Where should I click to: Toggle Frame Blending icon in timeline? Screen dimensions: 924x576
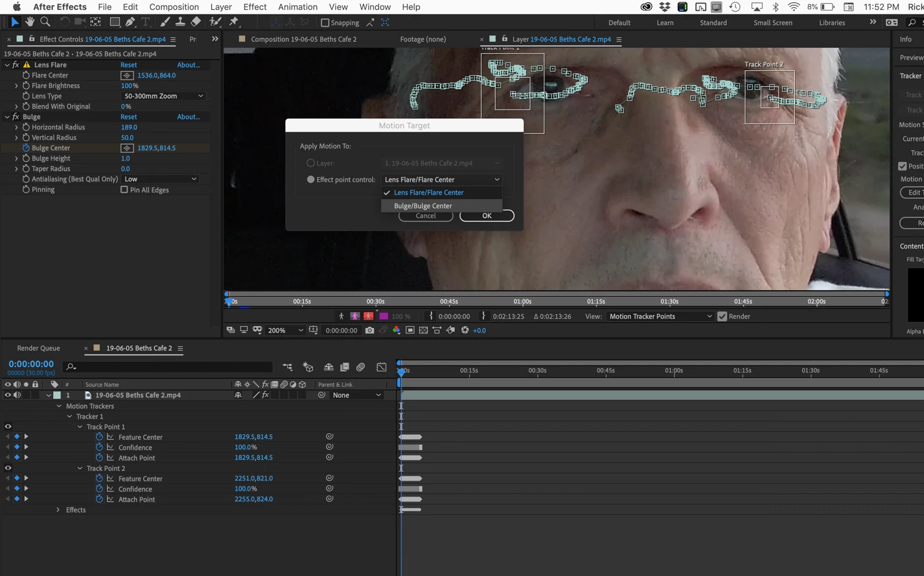[345, 367]
